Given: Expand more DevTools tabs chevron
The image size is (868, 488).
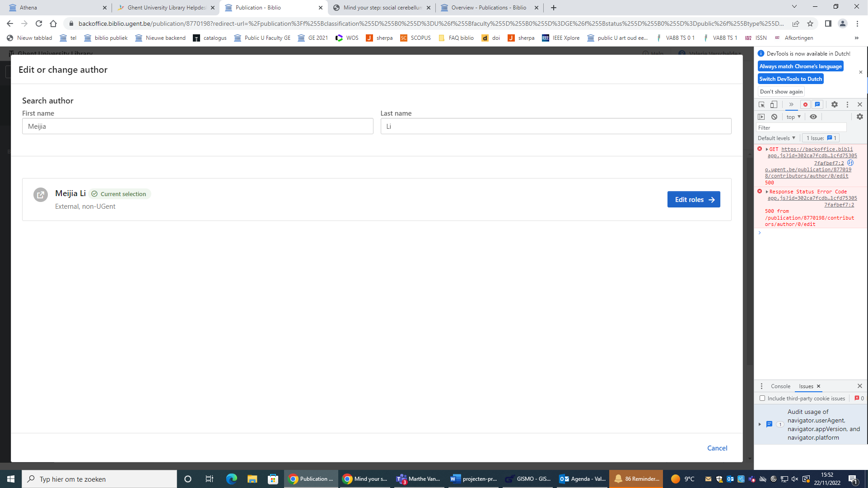Looking at the screenshot, I should [791, 104].
